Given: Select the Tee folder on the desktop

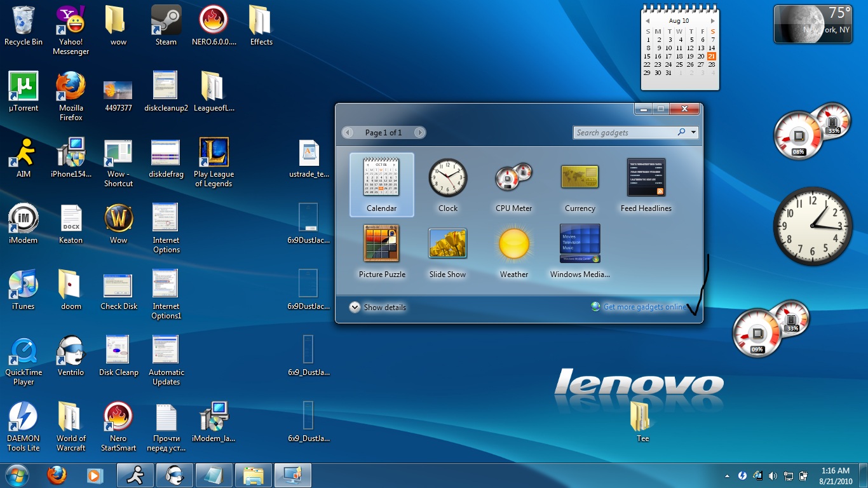Looking at the screenshot, I should click(x=642, y=423).
